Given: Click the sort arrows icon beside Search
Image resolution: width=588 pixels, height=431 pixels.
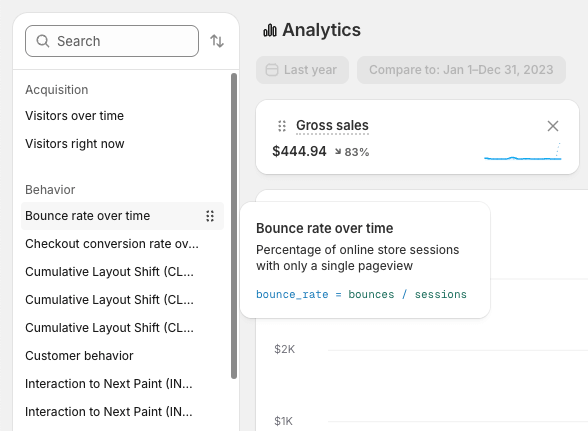Looking at the screenshot, I should point(217,41).
